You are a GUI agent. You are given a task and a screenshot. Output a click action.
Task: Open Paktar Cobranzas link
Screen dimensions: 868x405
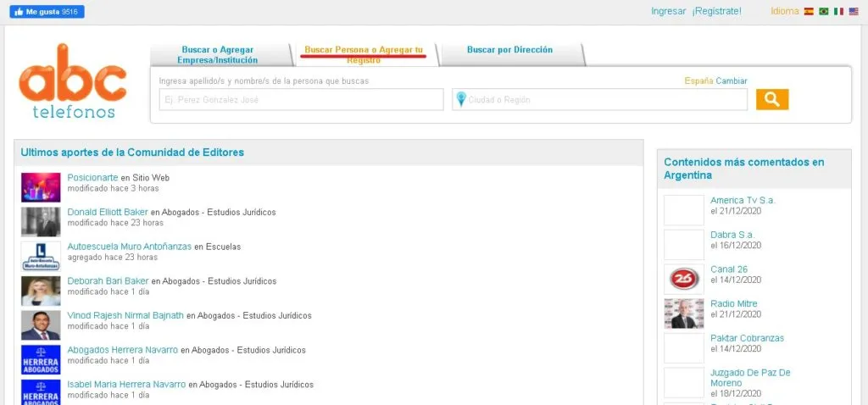(748, 338)
